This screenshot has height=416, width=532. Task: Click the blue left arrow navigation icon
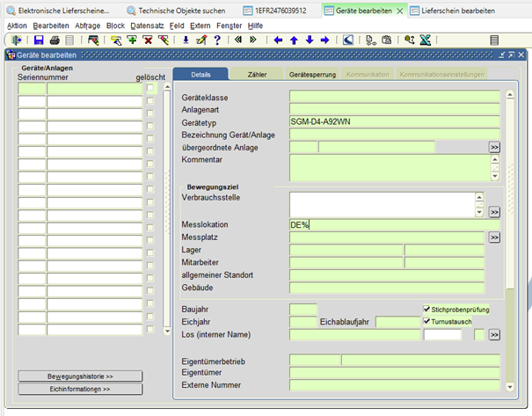279,40
